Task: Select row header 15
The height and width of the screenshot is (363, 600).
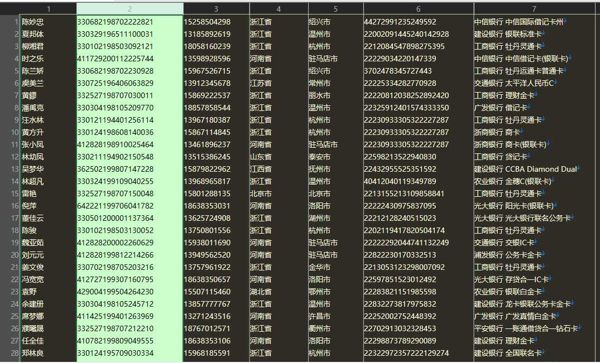Action: 10,194
